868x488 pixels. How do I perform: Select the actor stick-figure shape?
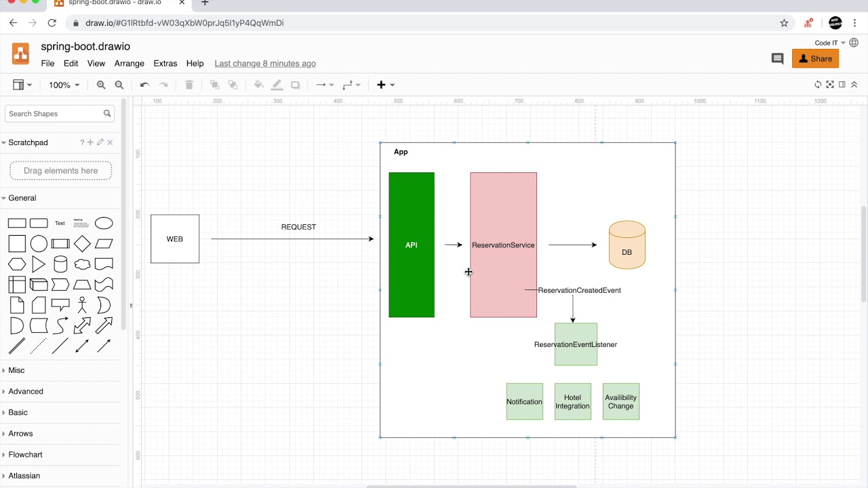click(x=82, y=306)
